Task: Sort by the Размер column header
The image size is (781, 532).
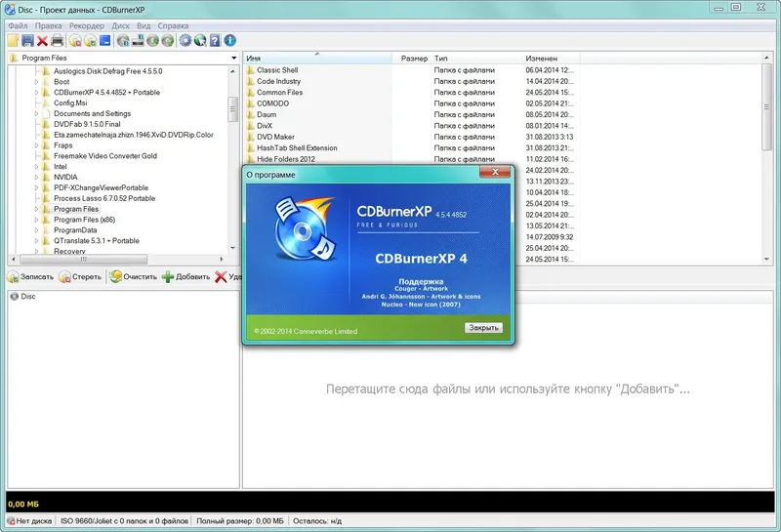Action: click(x=411, y=59)
